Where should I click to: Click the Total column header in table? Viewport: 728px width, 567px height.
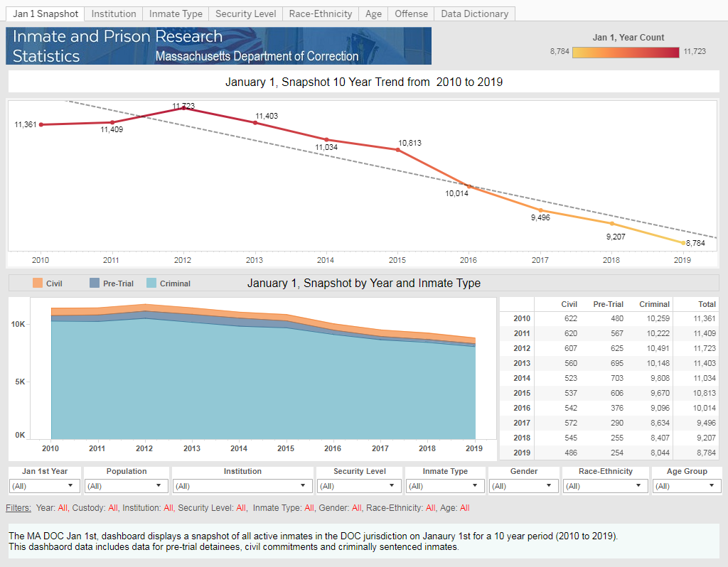707,304
